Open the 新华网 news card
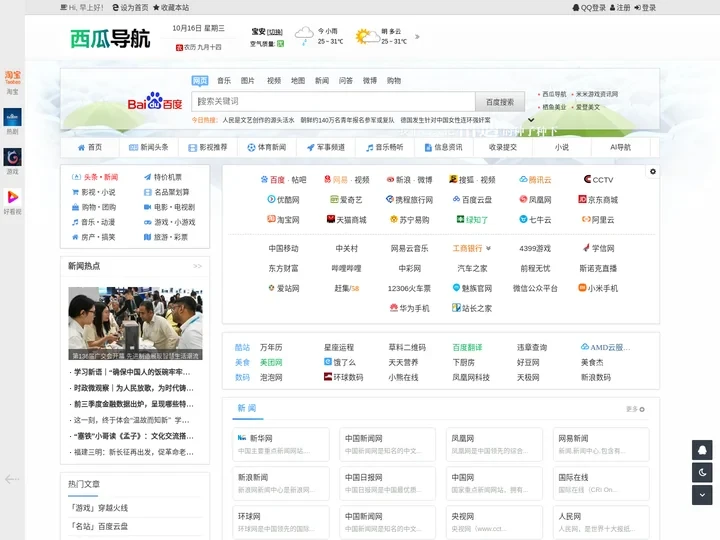The width and height of the screenshot is (720, 540). 281,444
